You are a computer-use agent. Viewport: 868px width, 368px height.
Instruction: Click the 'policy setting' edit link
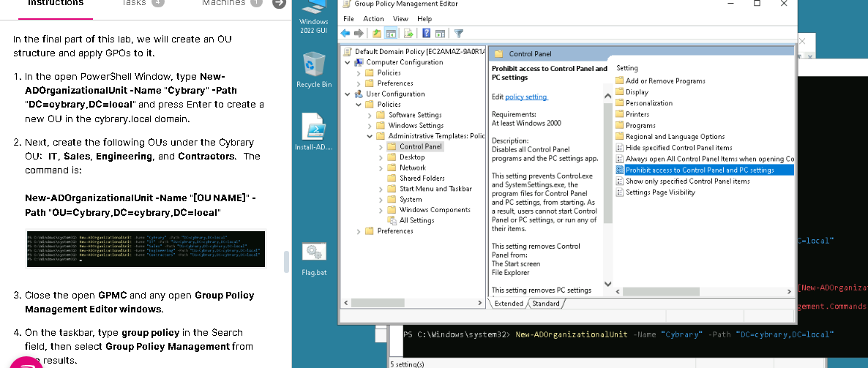pyautogui.click(x=525, y=97)
